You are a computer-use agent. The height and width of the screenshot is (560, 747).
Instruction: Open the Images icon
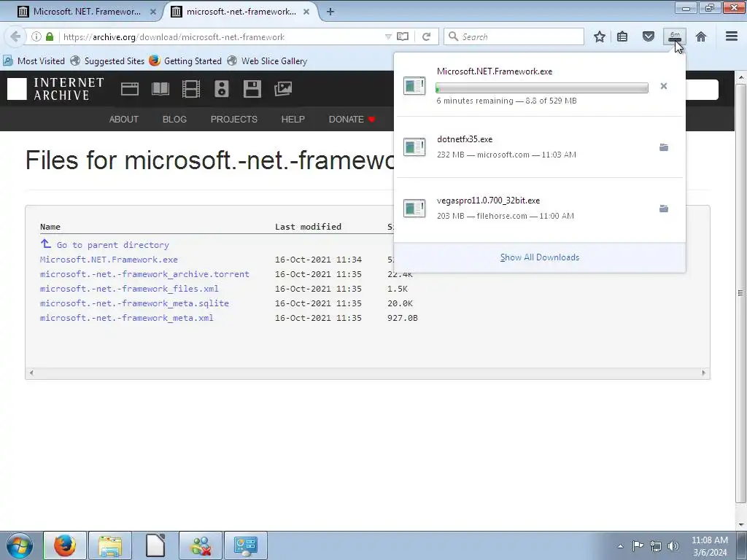click(x=283, y=89)
